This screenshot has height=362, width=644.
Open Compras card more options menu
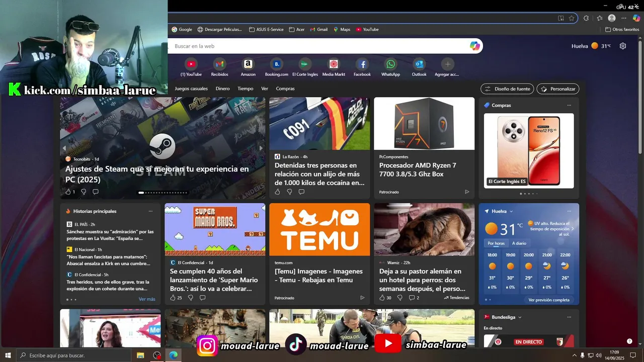(x=569, y=105)
